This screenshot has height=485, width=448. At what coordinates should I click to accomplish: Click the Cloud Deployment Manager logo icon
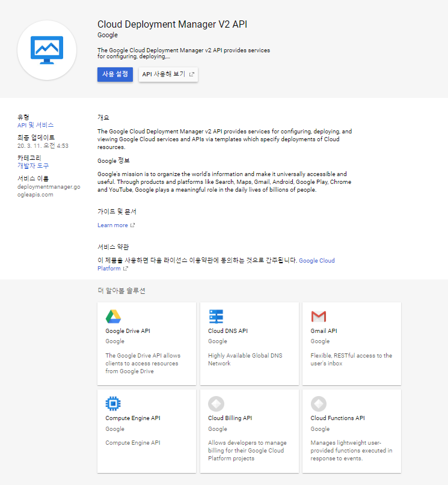47,50
